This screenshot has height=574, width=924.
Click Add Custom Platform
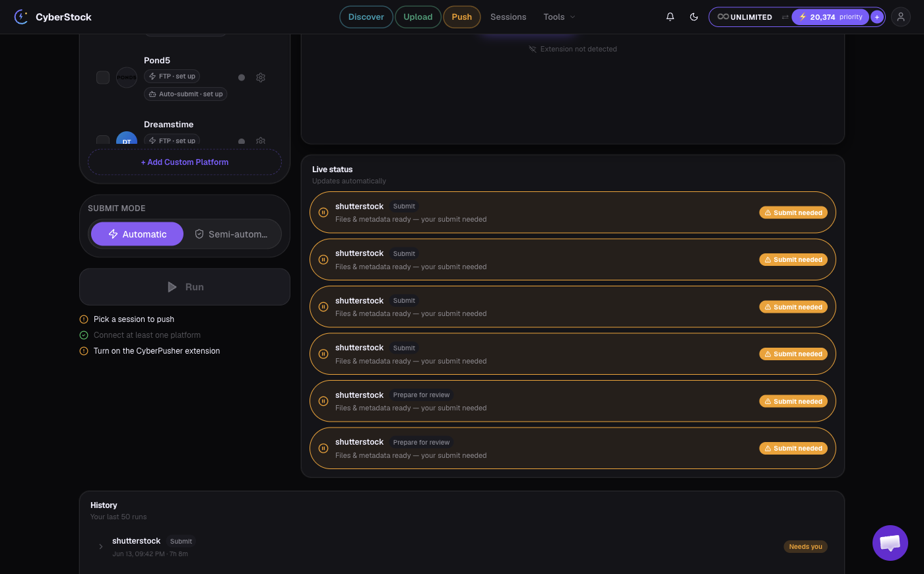pos(185,162)
